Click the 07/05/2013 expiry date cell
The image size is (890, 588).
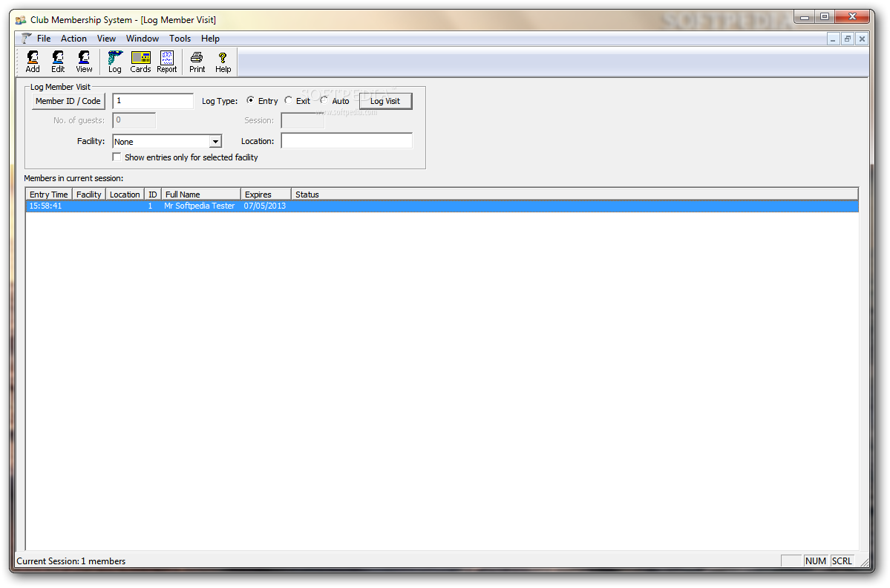265,206
